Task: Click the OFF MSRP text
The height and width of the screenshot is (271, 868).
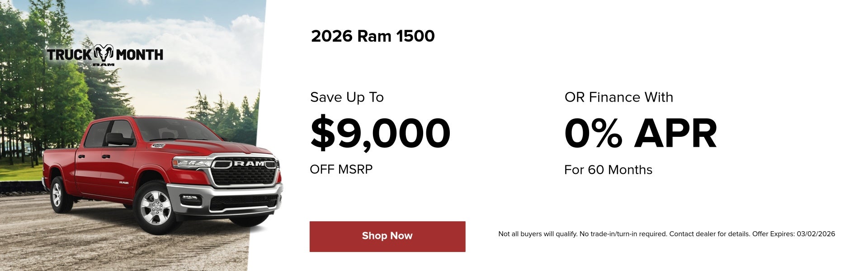Action: pos(341,169)
